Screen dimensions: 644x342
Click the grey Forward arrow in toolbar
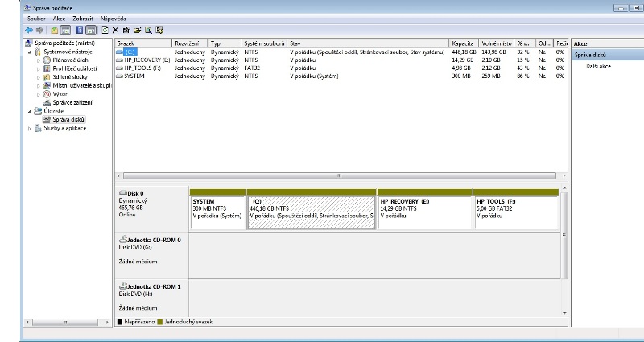click(x=39, y=30)
